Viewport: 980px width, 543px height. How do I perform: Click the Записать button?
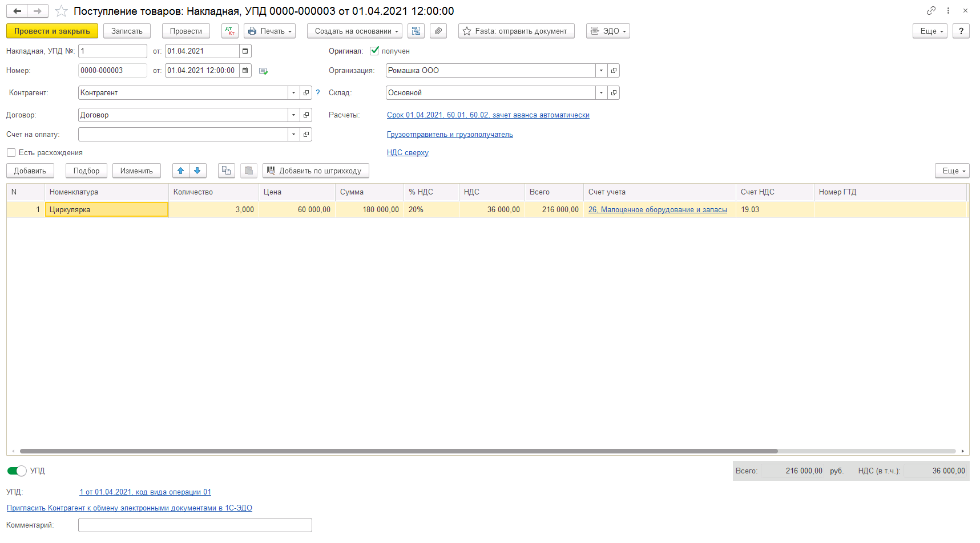click(127, 31)
